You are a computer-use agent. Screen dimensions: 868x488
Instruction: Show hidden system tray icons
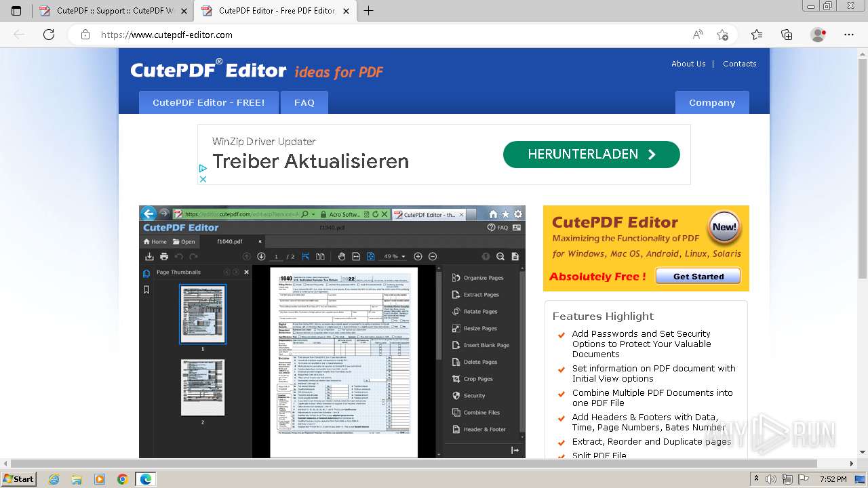click(x=756, y=479)
